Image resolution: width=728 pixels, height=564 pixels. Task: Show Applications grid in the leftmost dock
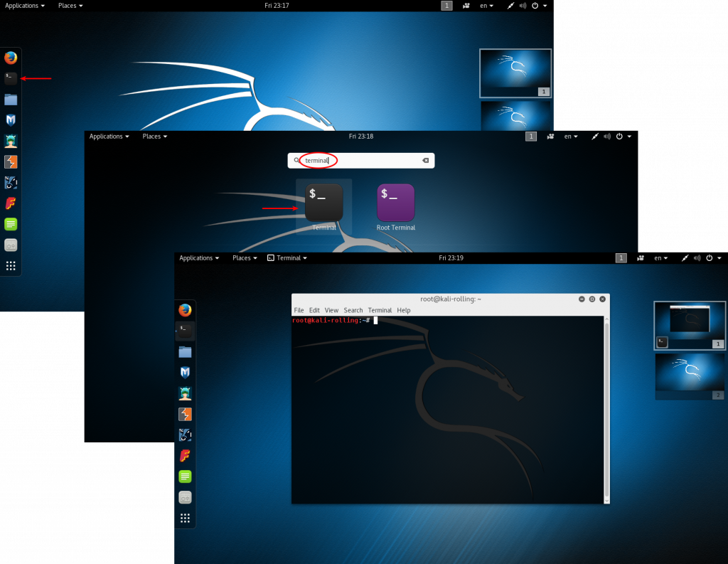pyautogui.click(x=11, y=266)
